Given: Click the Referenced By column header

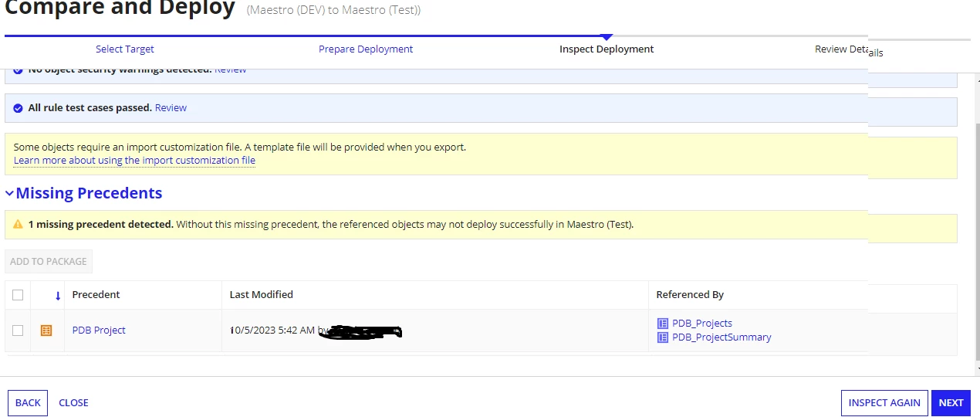Looking at the screenshot, I should tap(690, 295).
